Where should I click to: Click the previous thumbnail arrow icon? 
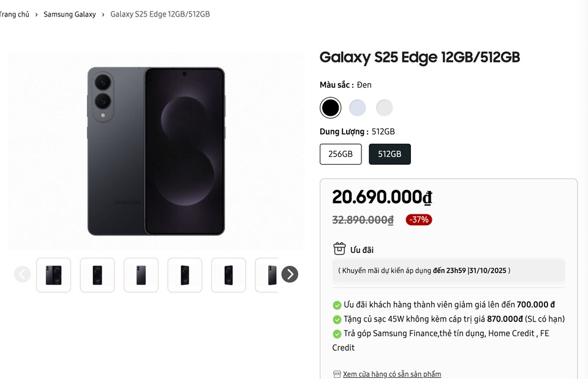[23, 274]
